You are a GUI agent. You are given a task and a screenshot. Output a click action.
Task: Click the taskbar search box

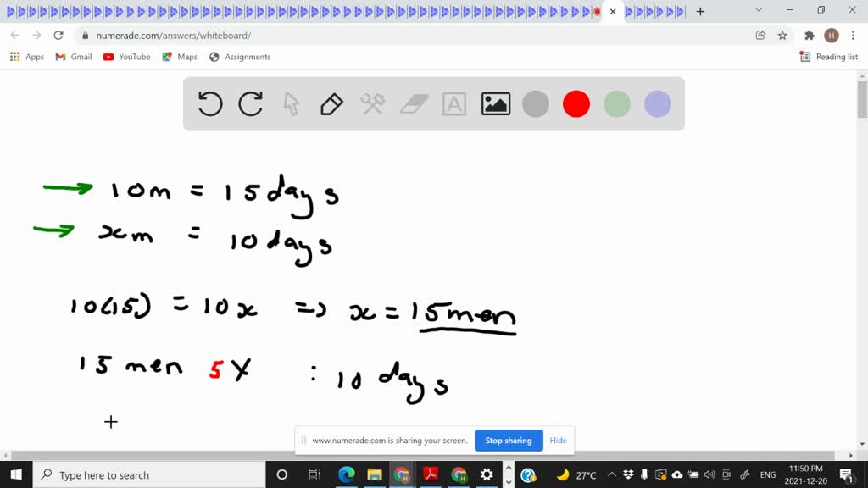[149, 474]
